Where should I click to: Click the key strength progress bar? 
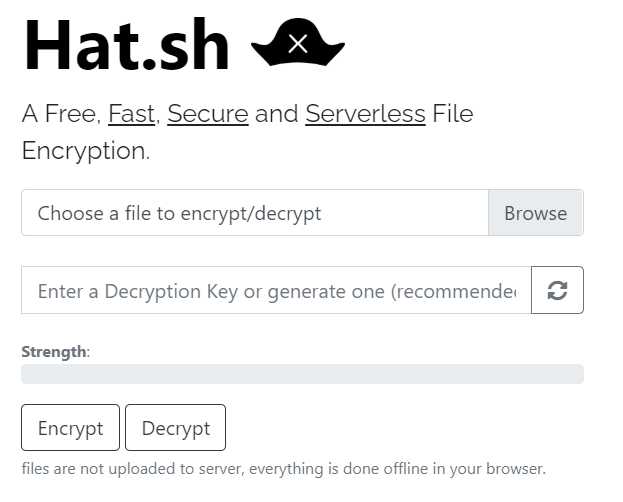(x=302, y=374)
